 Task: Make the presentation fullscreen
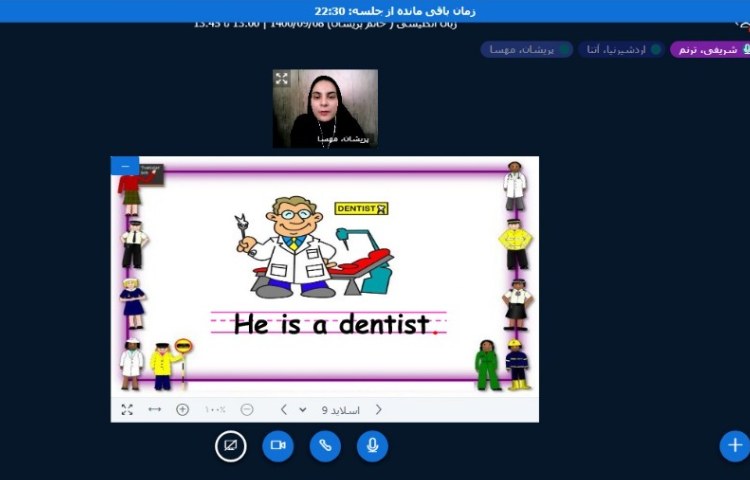[127, 409]
